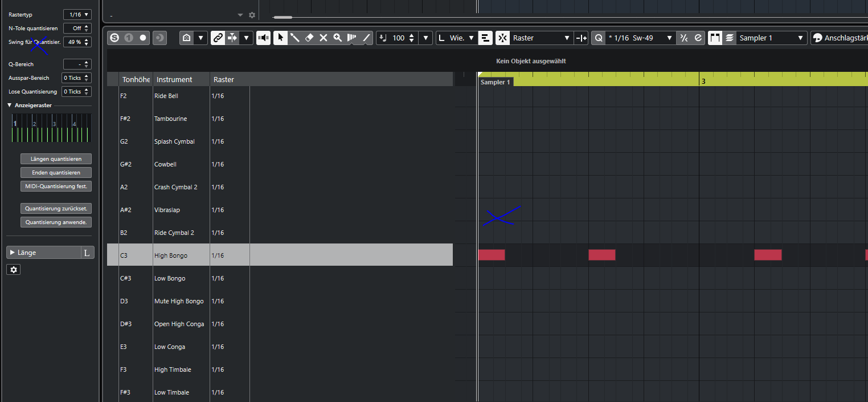Click the house-shaped zone setup icon
868x402 pixels.
point(186,38)
